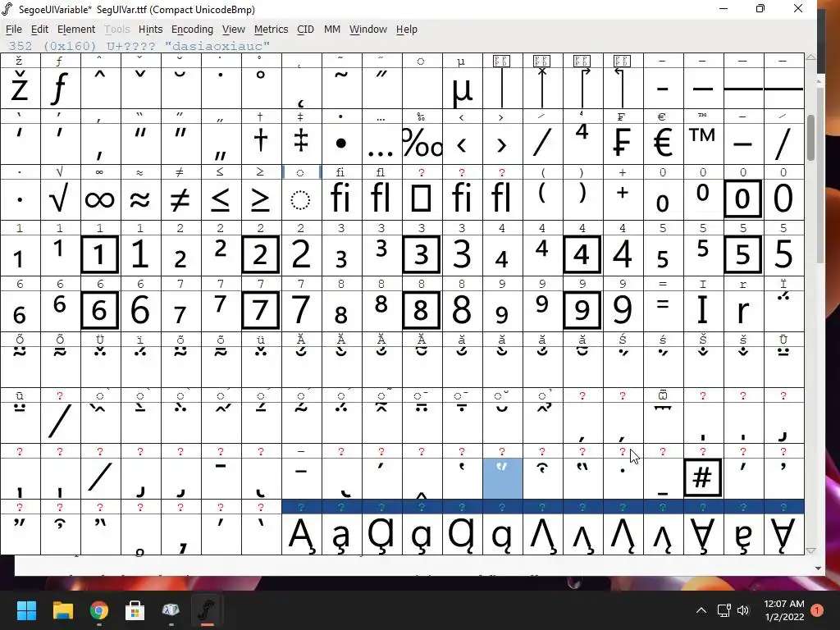Select the dotted circle glyph cell
840x630 pixels.
click(302, 199)
